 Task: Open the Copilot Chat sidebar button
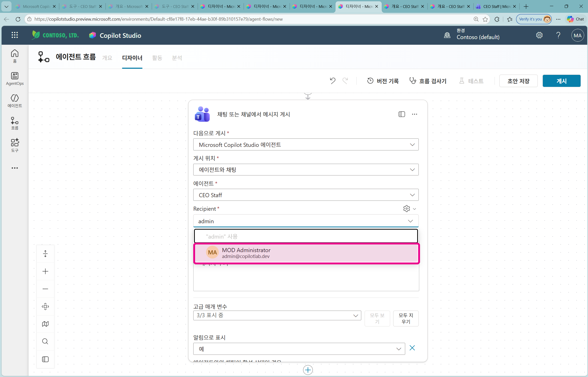pyautogui.click(x=575, y=19)
